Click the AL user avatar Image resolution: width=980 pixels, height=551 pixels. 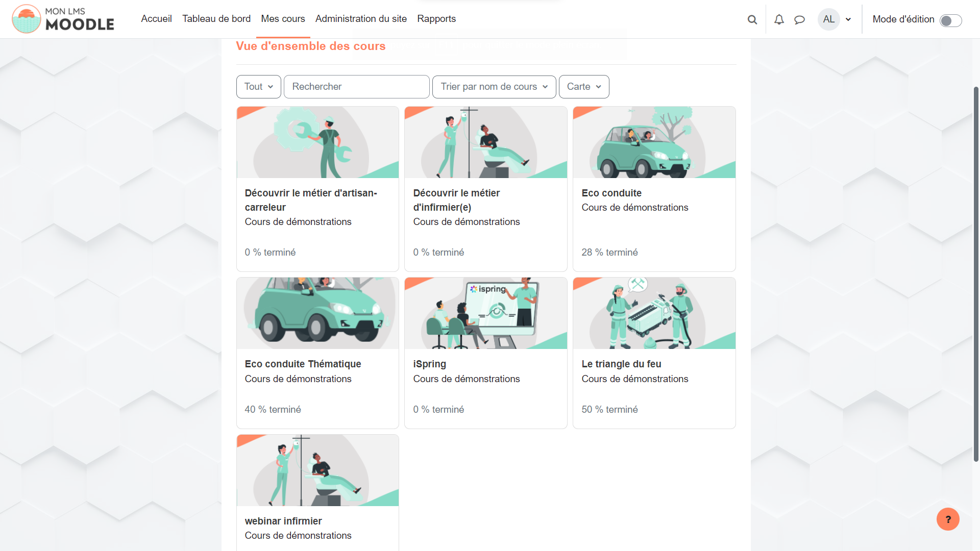(828, 19)
